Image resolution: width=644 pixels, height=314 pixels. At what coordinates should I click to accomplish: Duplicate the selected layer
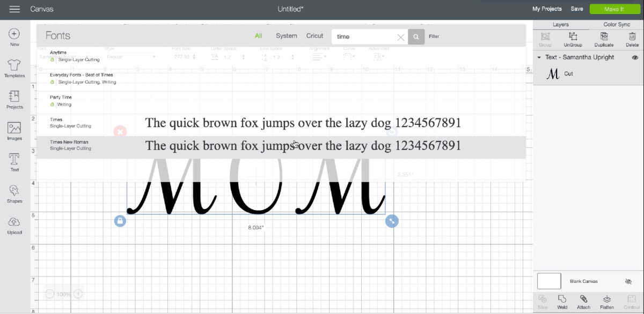click(x=604, y=39)
